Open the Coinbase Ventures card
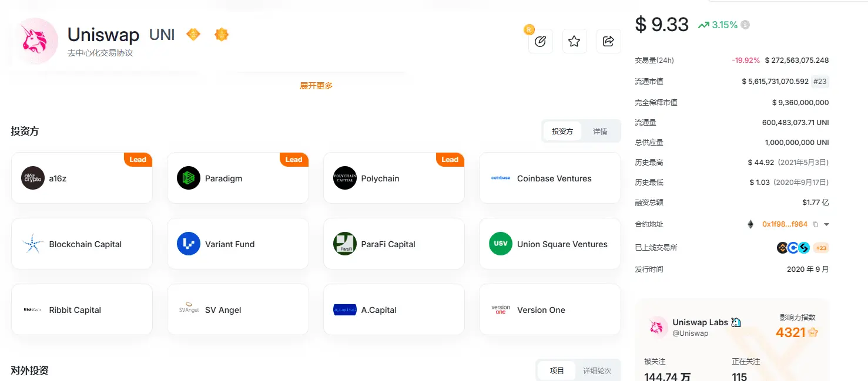The height and width of the screenshot is (381, 868). tap(550, 178)
